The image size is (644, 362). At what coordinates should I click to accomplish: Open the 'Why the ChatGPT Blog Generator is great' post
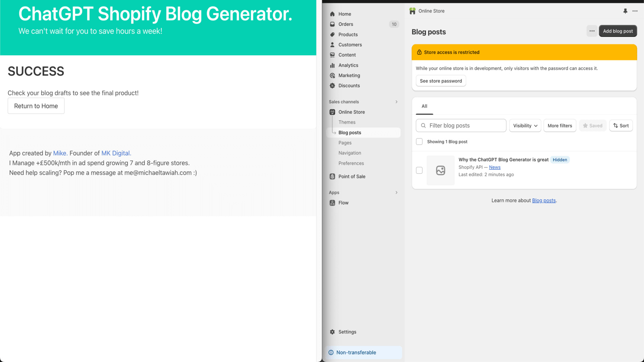[504, 160]
